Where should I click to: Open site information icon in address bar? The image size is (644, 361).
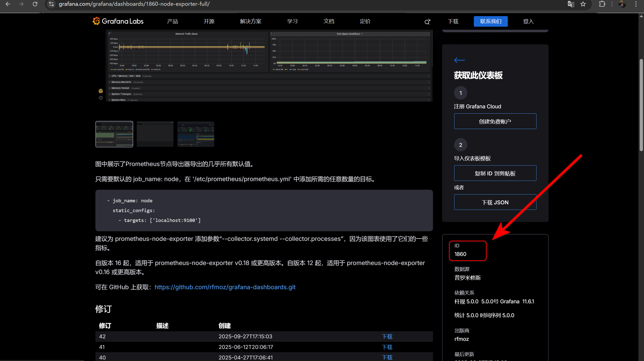point(51,4)
